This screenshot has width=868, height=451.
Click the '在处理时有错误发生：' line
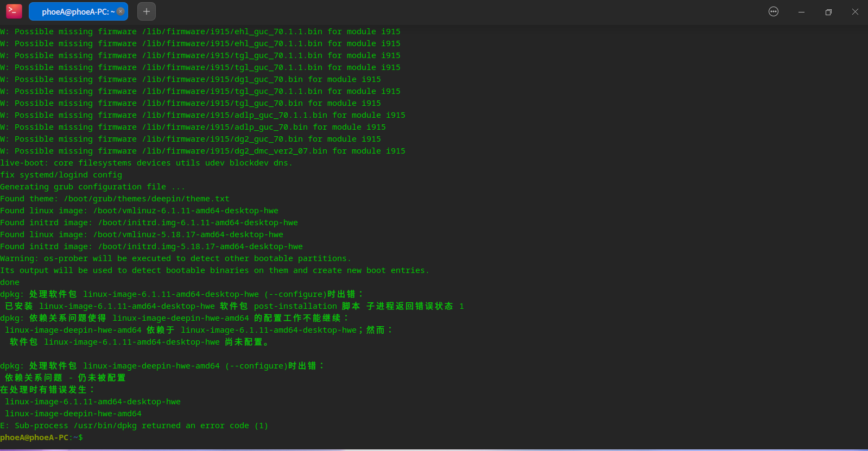48,390
